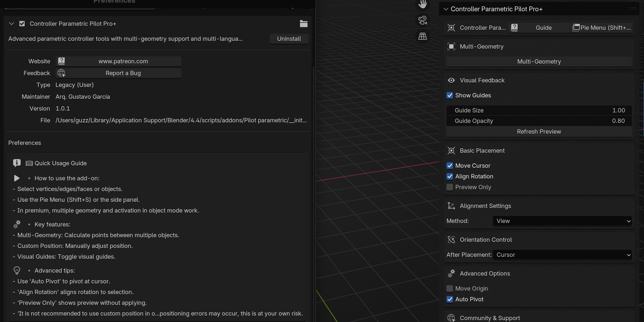This screenshot has width=644, height=322.
Task: Switch perspective/orthographic grid icon
Action: pyautogui.click(x=423, y=36)
